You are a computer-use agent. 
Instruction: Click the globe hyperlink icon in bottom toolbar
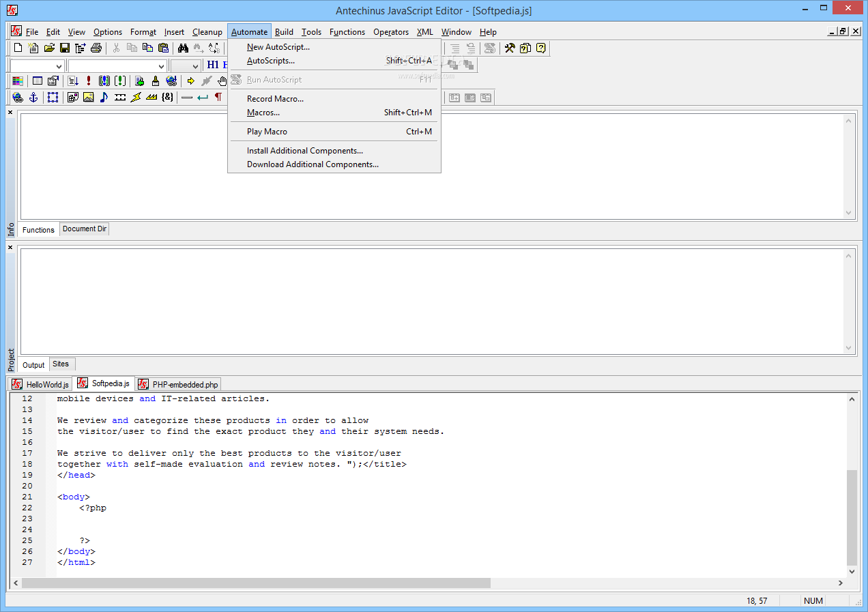click(18, 98)
